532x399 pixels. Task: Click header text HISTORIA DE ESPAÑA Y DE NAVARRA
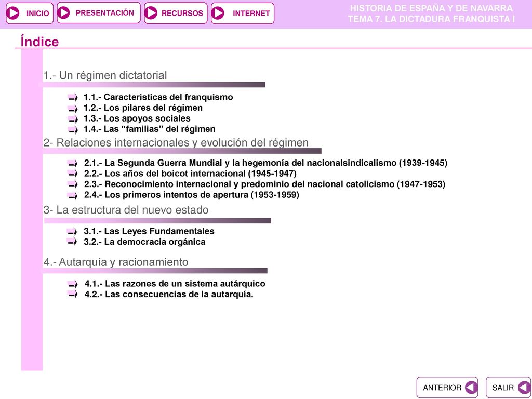431,8
